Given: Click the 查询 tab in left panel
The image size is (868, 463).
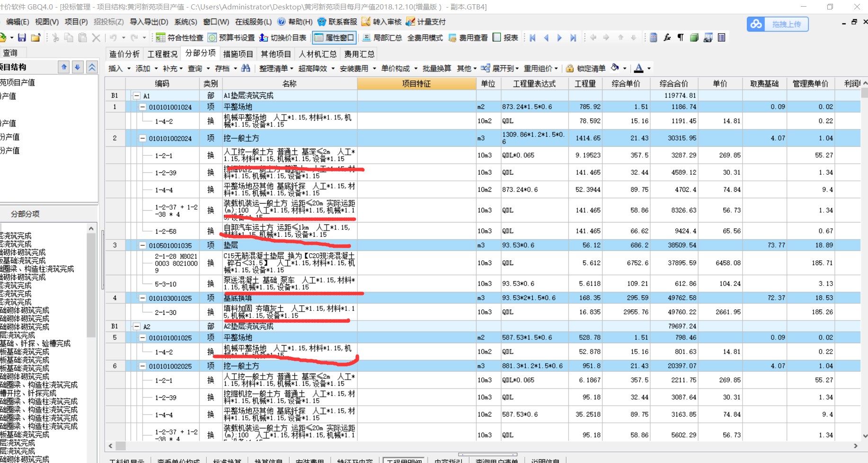Looking at the screenshot, I should [10, 53].
